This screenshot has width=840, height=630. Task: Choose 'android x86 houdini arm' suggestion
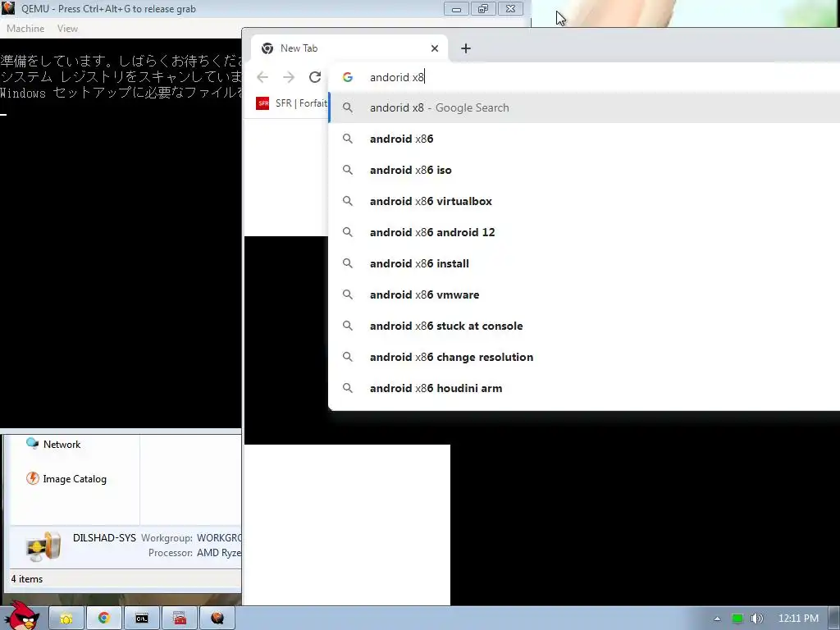584,388
